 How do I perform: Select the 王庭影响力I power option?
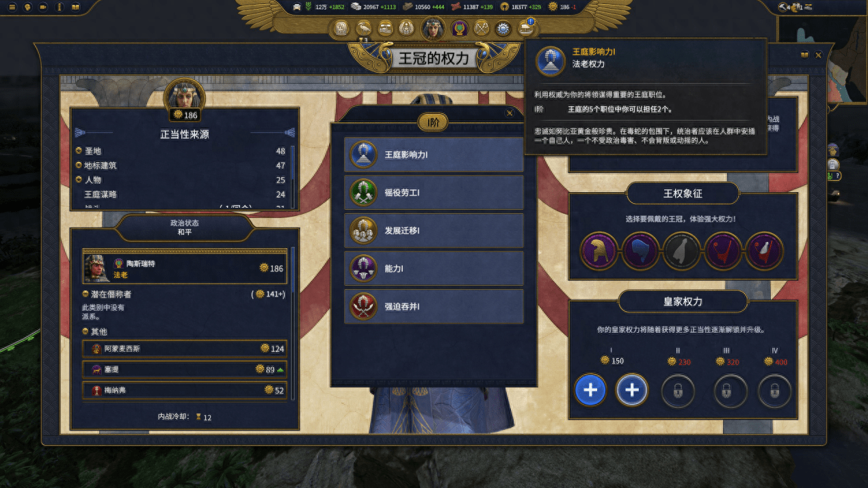(x=434, y=154)
